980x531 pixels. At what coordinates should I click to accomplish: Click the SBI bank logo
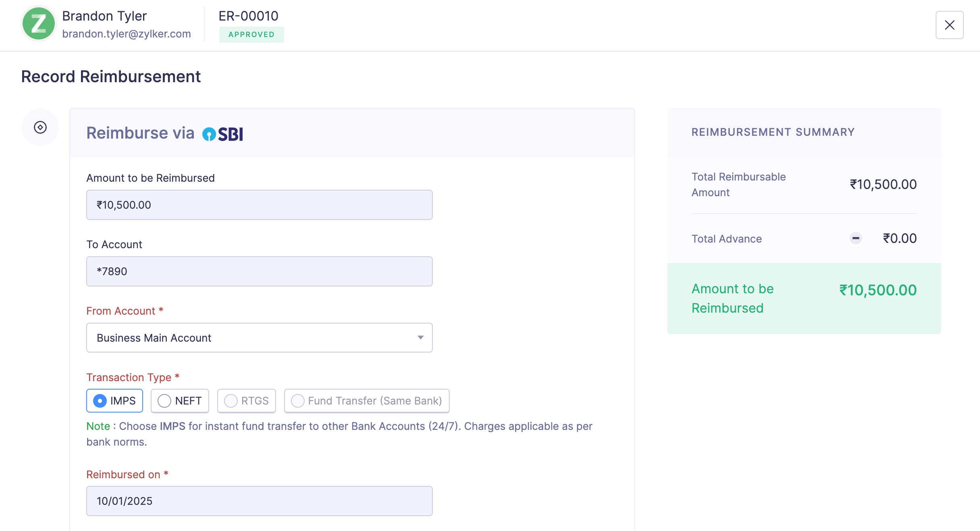[x=223, y=134]
